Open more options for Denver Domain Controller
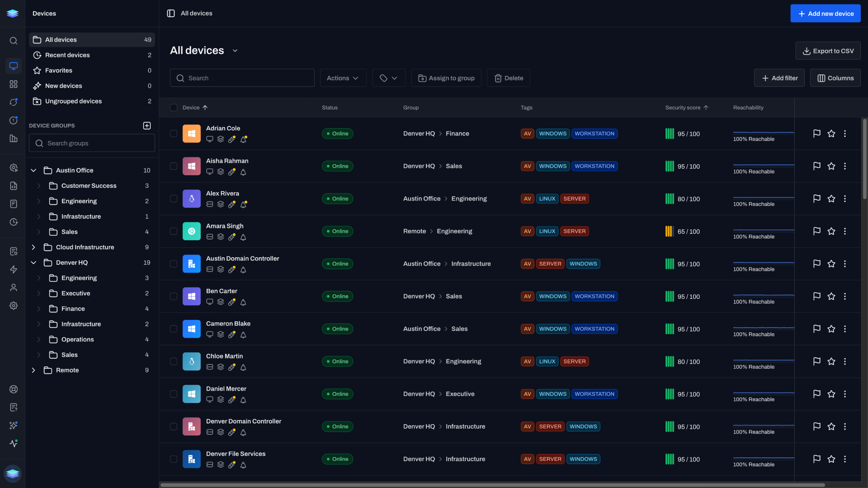The height and width of the screenshot is (488, 868). tap(845, 426)
